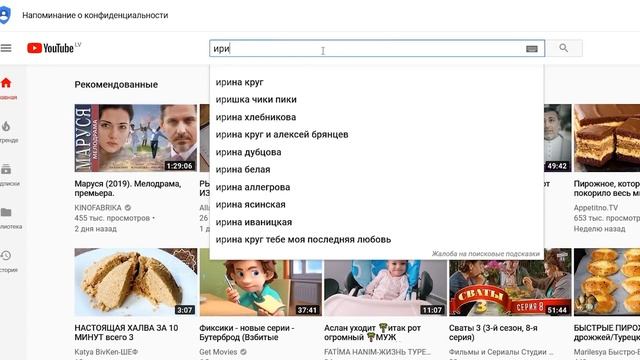The width and height of the screenshot is (640, 360).
Task: Open title Фиксики - новые серии
Action: (247, 332)
